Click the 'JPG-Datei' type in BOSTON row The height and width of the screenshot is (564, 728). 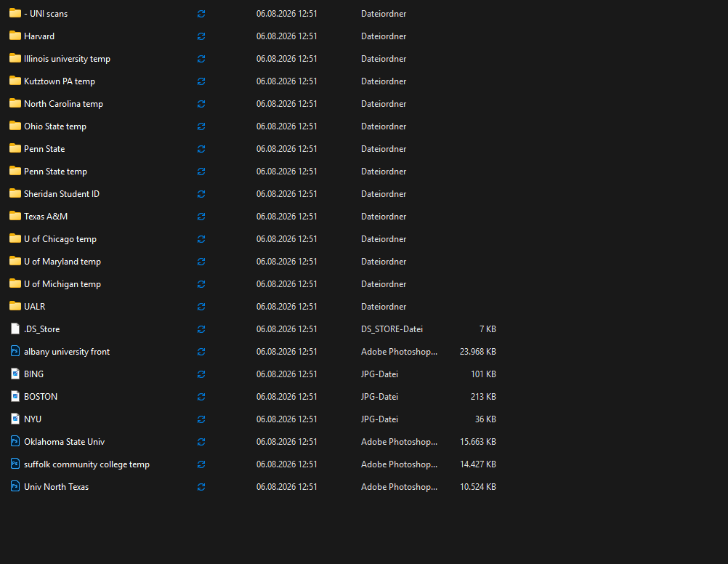pos(379,397)
